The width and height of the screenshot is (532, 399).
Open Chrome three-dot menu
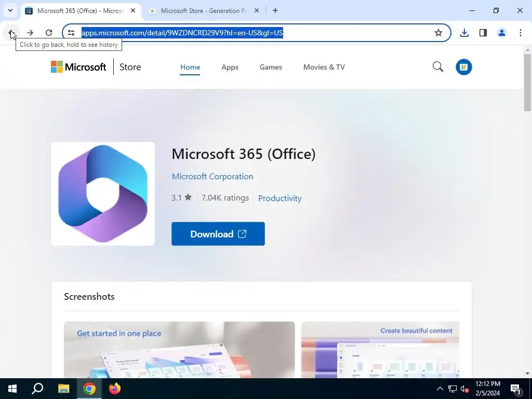[x=521, y=33]
